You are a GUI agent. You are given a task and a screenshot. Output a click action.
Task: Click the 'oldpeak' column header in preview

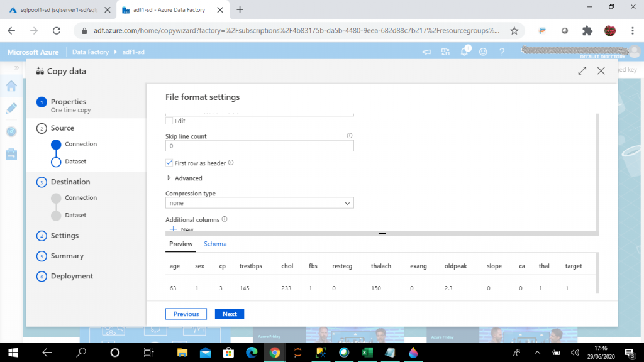455,266
